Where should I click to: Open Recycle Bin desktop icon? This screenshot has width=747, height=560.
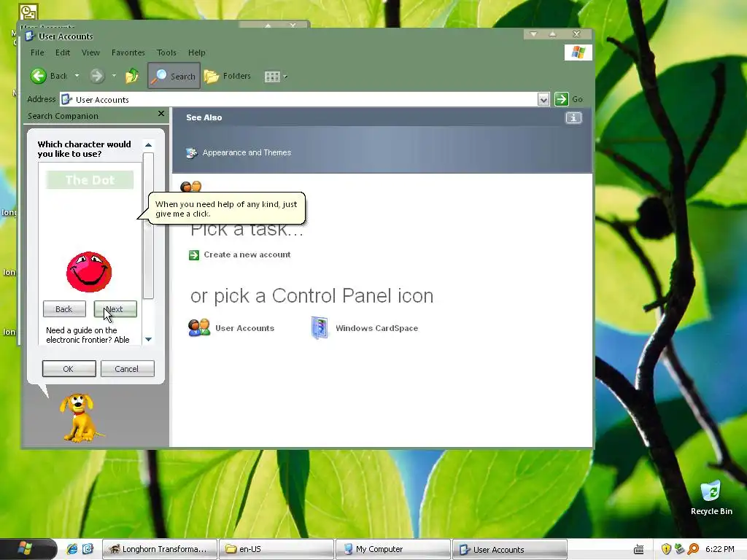pyautogui.click(x=711, y=498)
